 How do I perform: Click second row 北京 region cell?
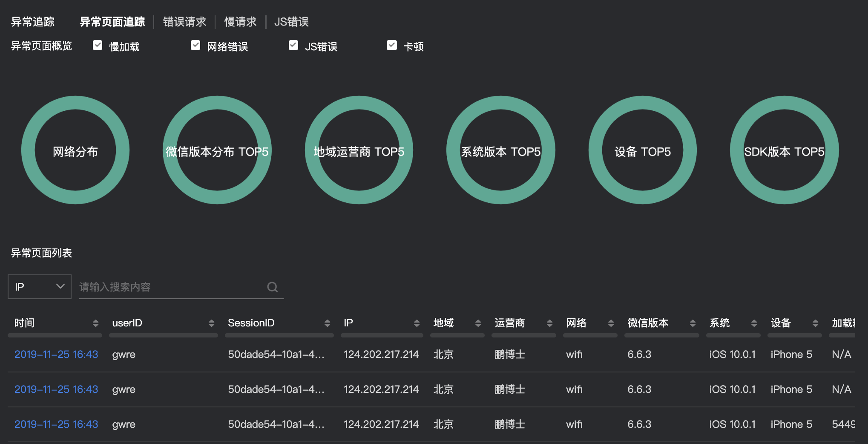[x=443, y=389]
